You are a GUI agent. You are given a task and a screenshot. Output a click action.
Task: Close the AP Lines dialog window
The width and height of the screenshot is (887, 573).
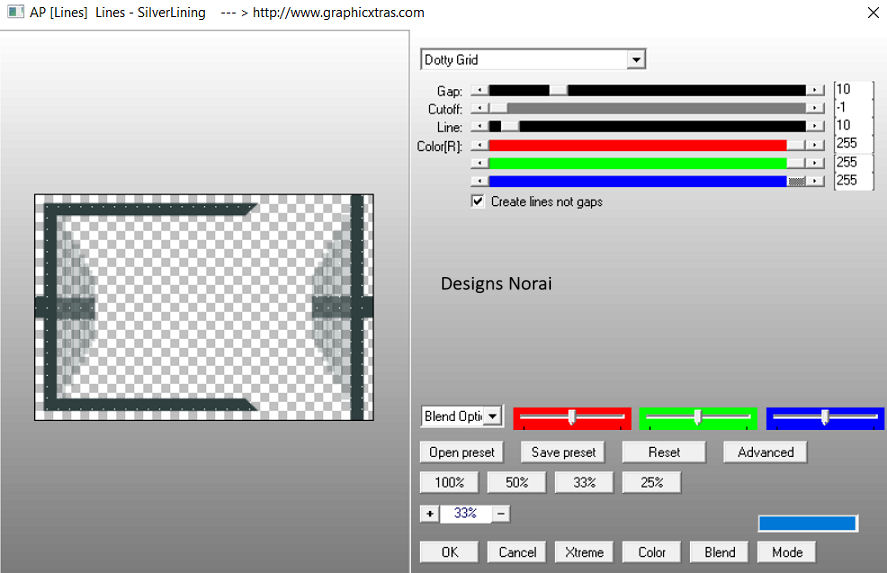(873, 12)
